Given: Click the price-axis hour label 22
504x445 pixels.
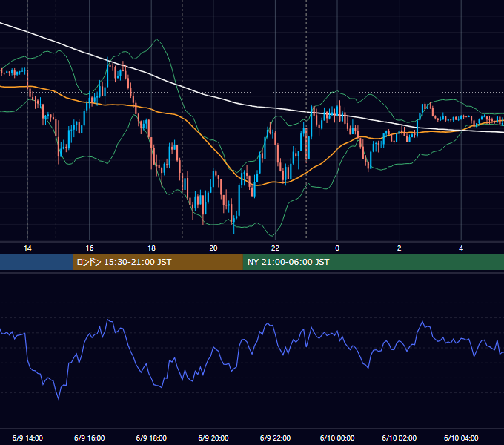Looking at the screenshot, I should (275, 248).
